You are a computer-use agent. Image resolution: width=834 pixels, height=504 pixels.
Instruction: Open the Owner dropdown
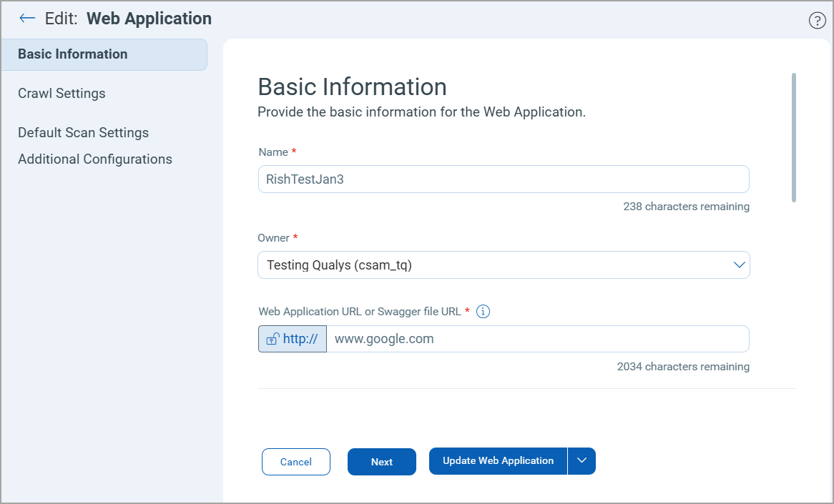coord(504,265)
